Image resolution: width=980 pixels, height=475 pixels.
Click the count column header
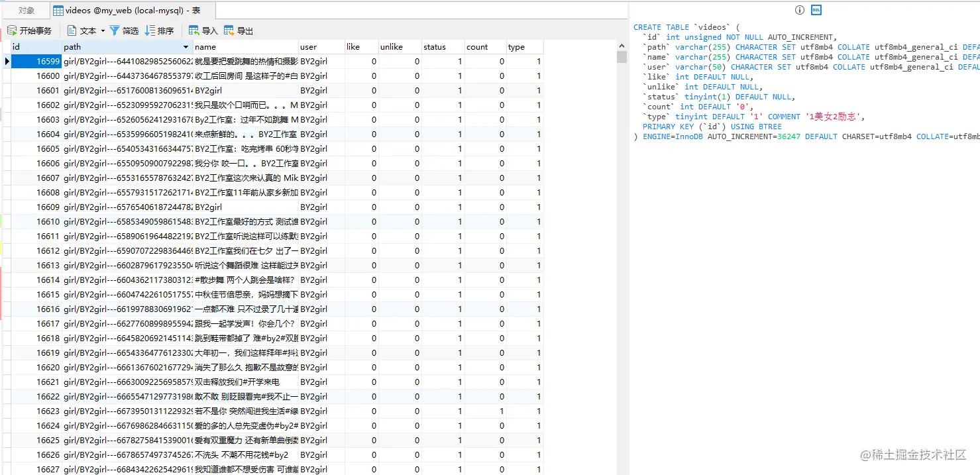pyautogui.click(x=485, y=47)
